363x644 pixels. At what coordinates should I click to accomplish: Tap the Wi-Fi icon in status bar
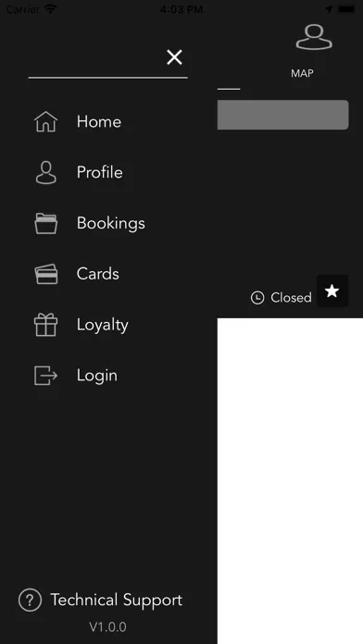pyautogui.click(x=51, y=9)
